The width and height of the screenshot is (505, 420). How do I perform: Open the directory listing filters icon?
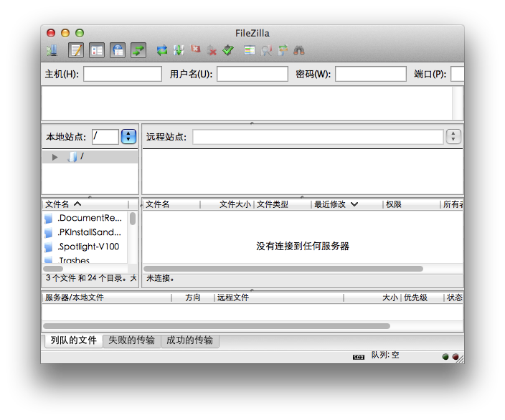click(249, 50)
